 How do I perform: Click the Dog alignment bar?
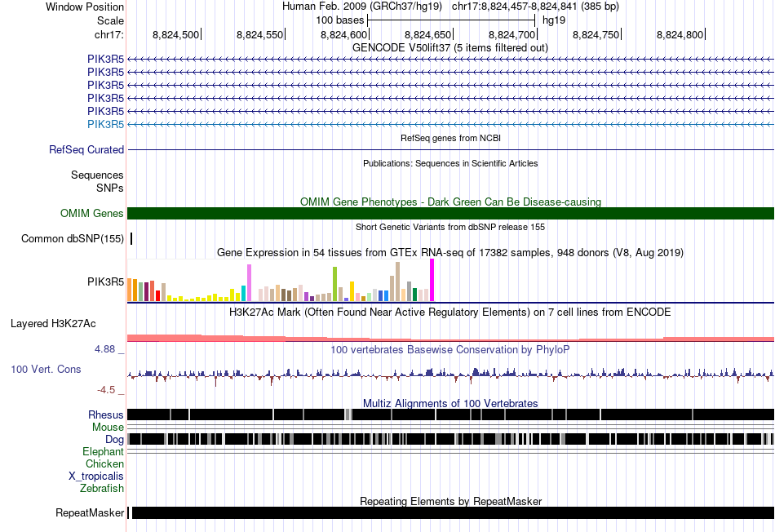coord(450,439)
